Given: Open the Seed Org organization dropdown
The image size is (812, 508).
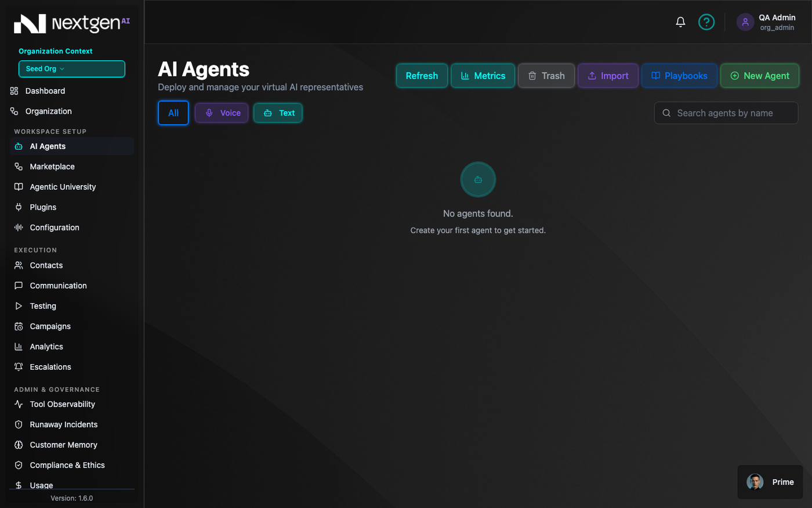Looking at the screenshot, I should click(x=72, y=69).
